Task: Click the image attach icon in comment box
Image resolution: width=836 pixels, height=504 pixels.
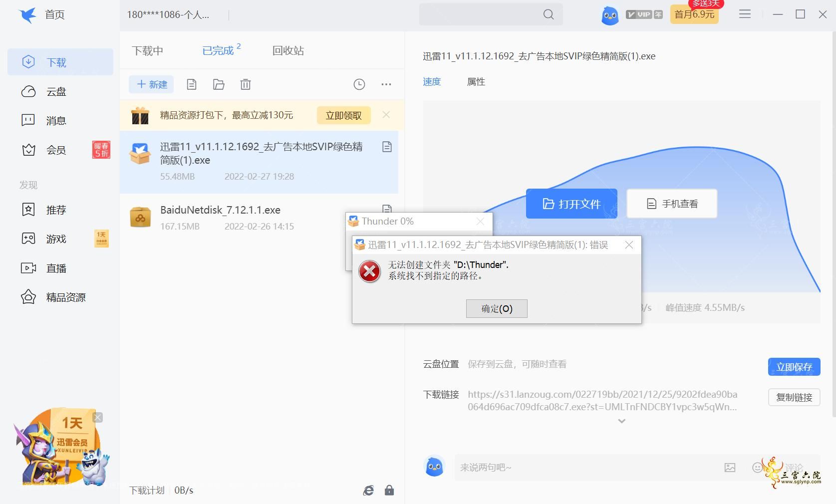Action: (x=730, y=468)
